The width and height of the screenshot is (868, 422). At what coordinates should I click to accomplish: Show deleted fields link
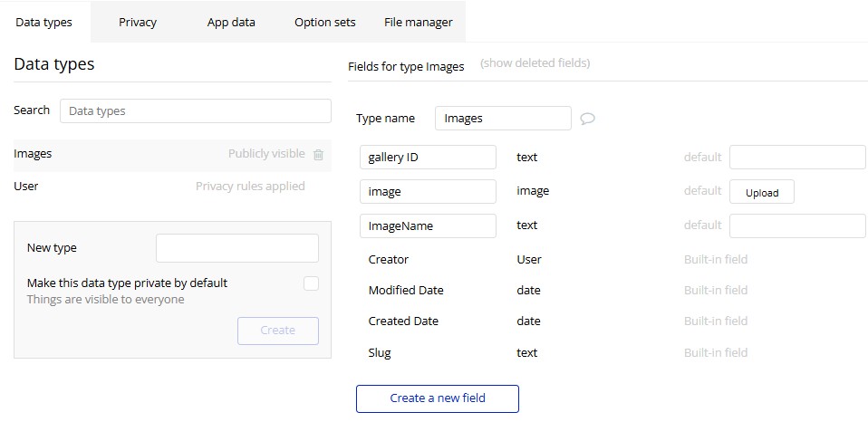pyautogui.click(x=535, y=63)
